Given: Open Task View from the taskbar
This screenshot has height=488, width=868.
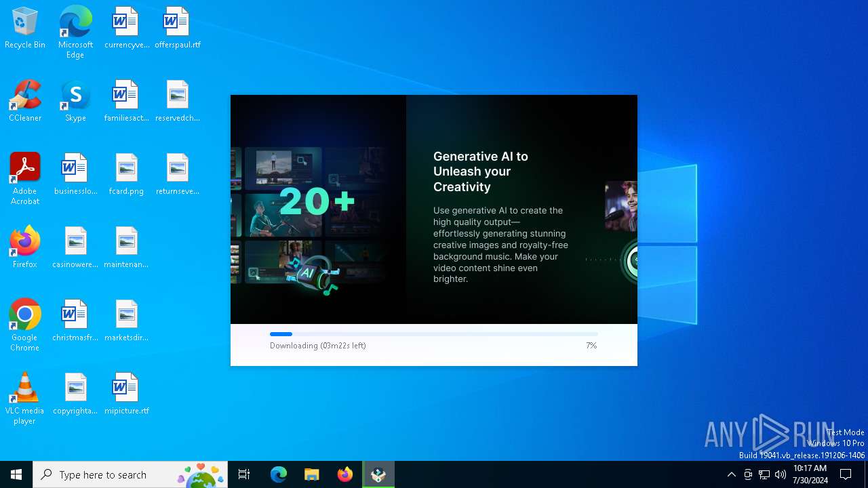Looking at the screenshot, I should (244, 474).
